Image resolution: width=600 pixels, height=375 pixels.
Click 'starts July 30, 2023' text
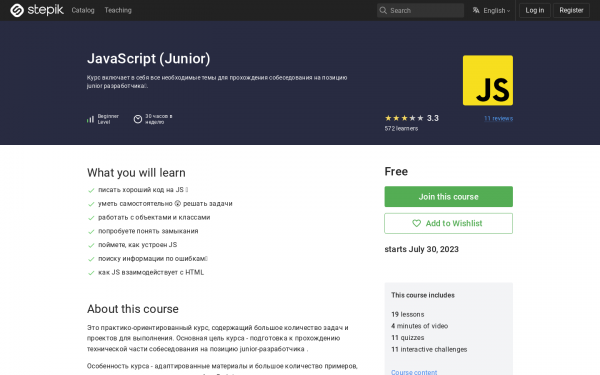pyautogui.click(x=421, y=249)
